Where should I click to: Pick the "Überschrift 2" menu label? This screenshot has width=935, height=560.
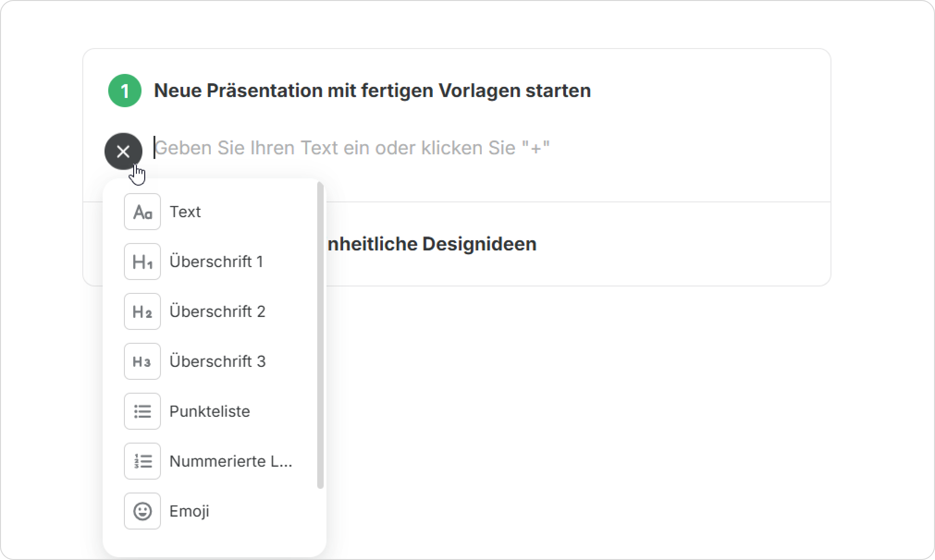[x=217, y=311]
